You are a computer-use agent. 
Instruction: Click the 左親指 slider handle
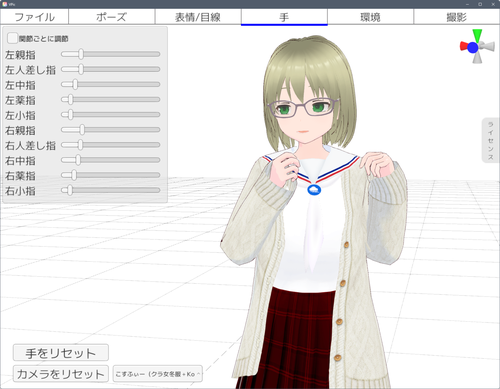[x=81, y=54]
